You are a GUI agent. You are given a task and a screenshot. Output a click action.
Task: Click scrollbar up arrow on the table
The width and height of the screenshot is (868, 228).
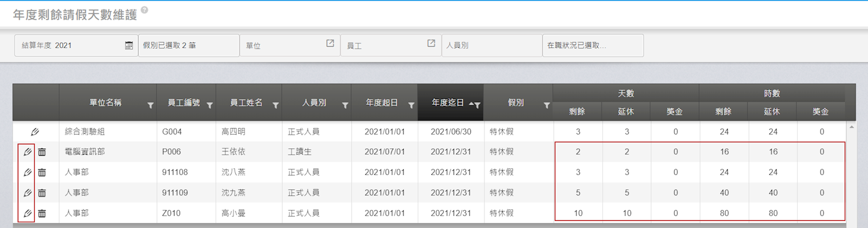click(851, 127)
